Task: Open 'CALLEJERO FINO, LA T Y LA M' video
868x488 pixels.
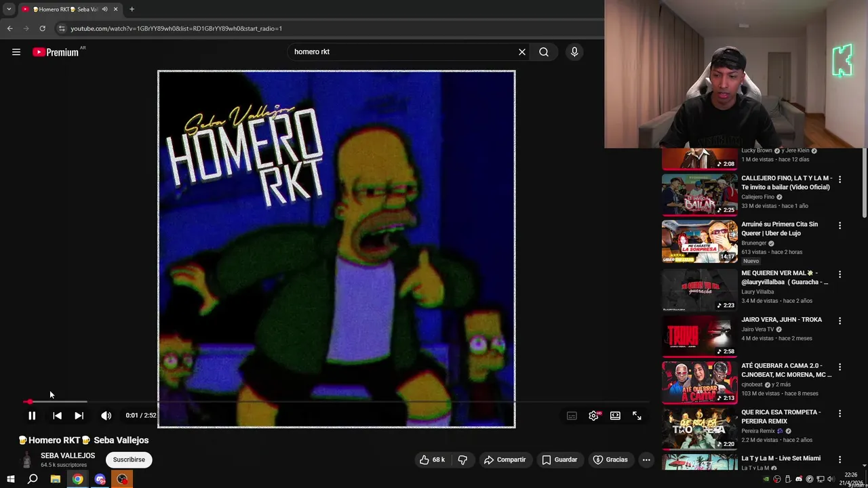Action: point(787,182)
